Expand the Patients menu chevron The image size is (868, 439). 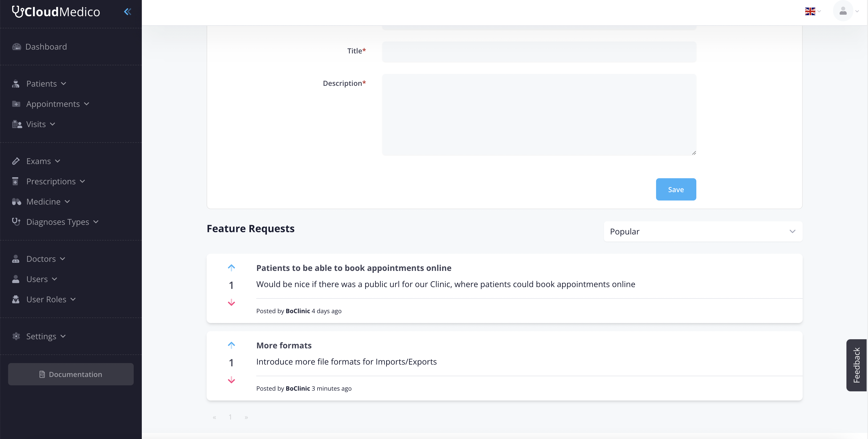(64, 84)
